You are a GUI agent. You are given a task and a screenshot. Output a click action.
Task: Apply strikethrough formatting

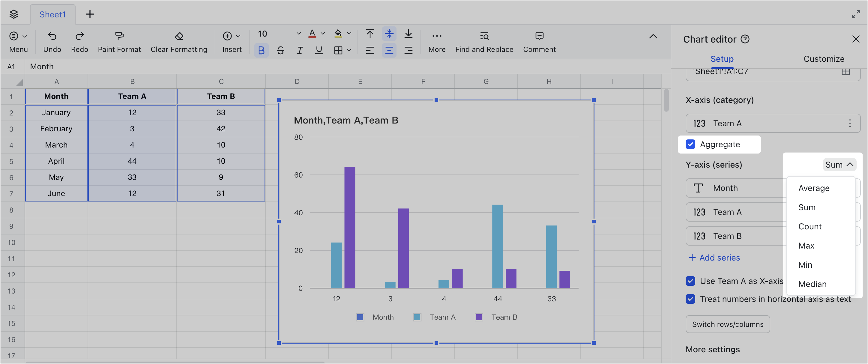[x=281, y=50]
